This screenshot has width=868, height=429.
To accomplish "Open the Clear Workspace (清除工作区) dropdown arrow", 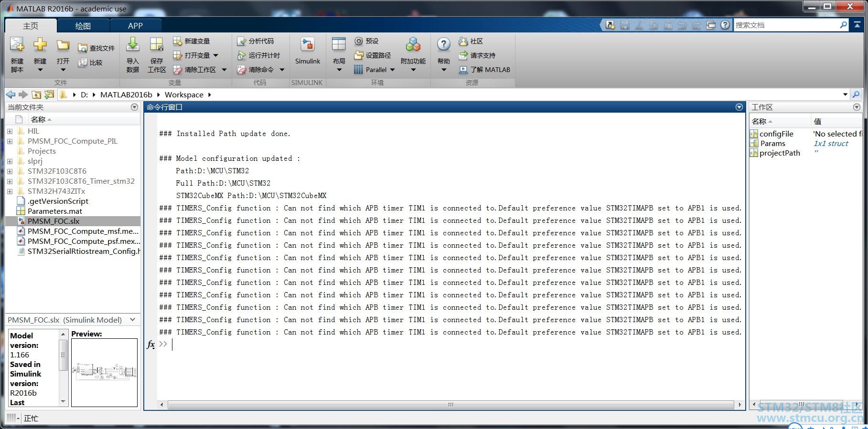I will [224, 70].
